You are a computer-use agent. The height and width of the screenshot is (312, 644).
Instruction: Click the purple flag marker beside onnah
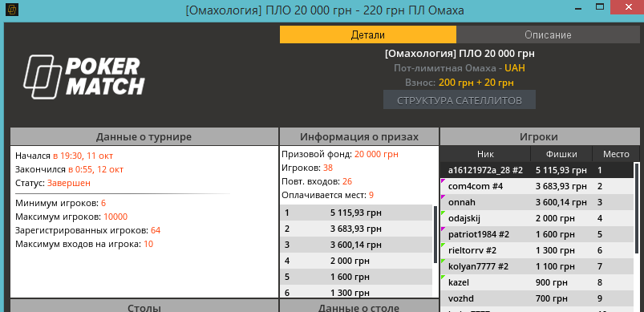tap(443, 197)
